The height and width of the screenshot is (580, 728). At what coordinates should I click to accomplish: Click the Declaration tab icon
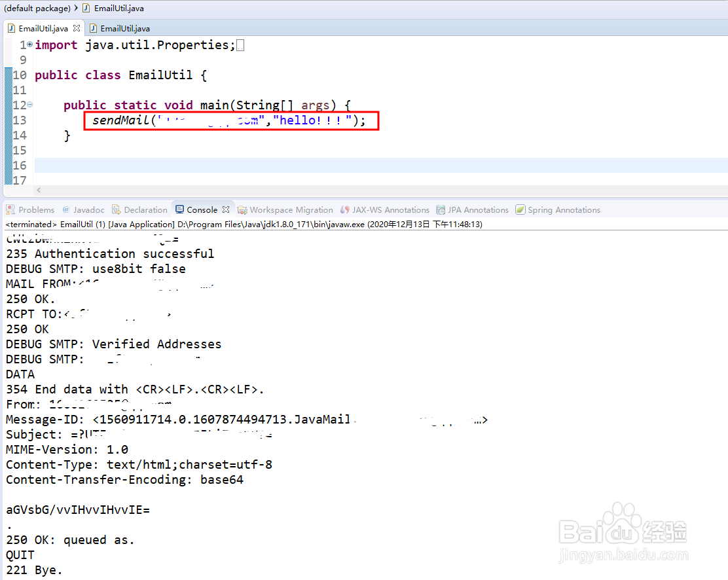coord(116,210)
